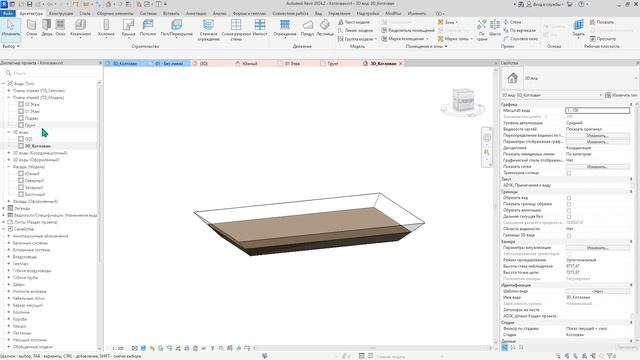Switch to the Грунт view tab
640x360 pixels.
[333, 64]
